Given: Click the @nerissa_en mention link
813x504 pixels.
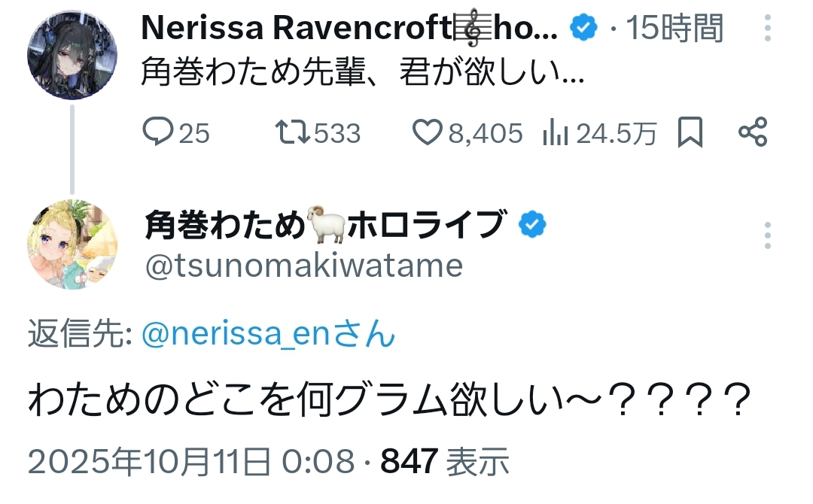Looking at the screenshot, I should 268,334.
